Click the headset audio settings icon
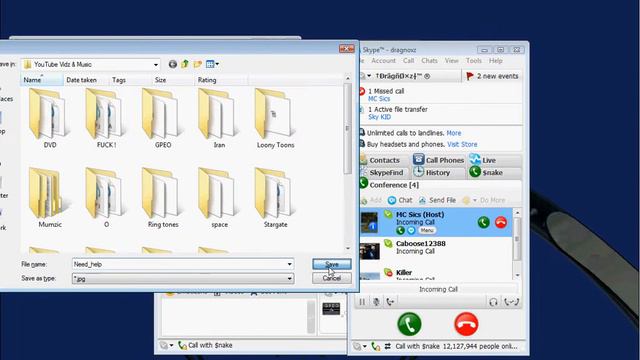This screenshot has width=640, height=360. (x=493, y=302)
